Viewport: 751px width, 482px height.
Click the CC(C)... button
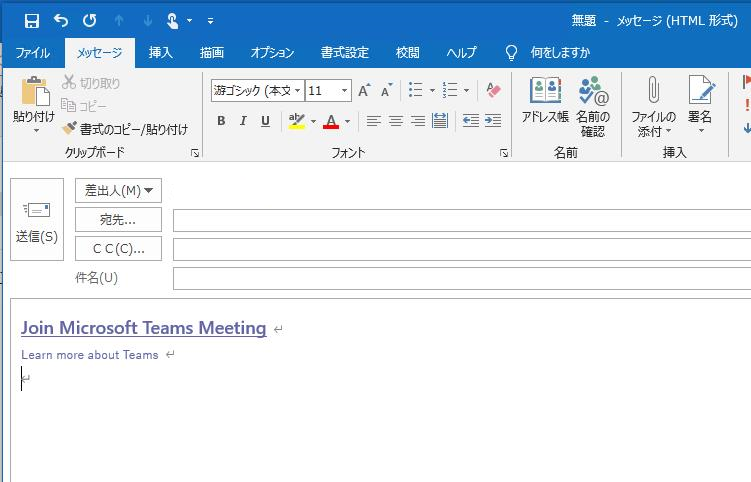118,248
